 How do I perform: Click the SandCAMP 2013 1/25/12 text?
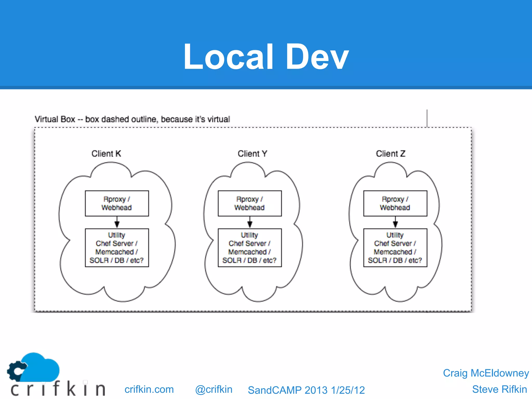306,390
